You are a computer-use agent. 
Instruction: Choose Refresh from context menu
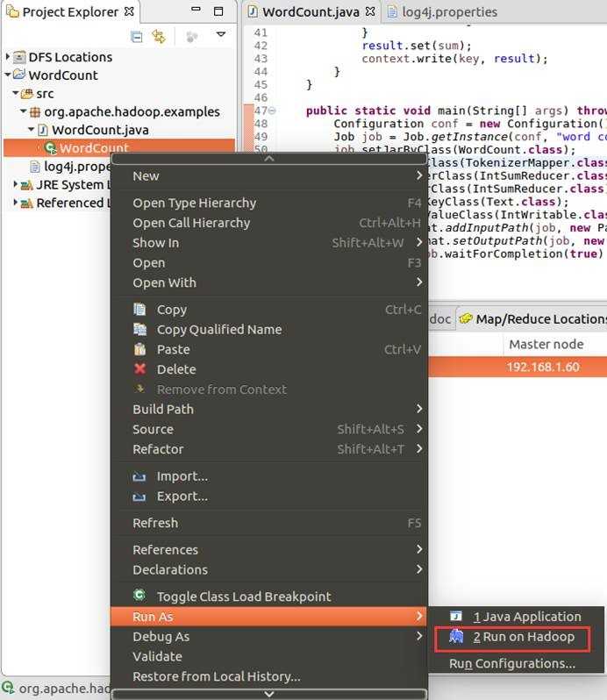269,523
